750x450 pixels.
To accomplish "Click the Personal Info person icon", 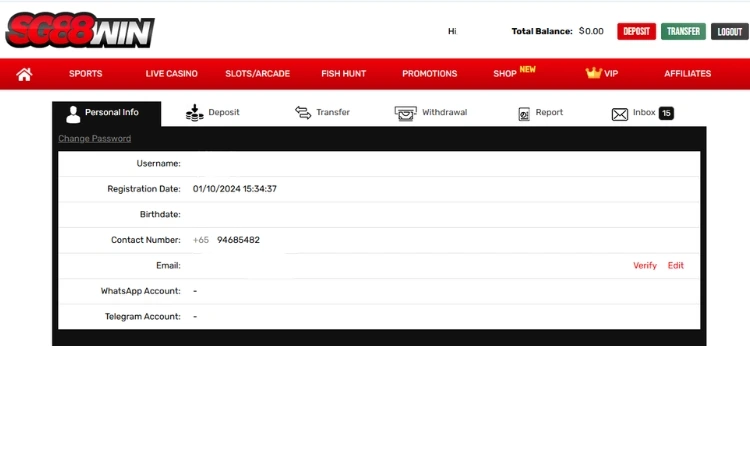I will tap(73, 113).
